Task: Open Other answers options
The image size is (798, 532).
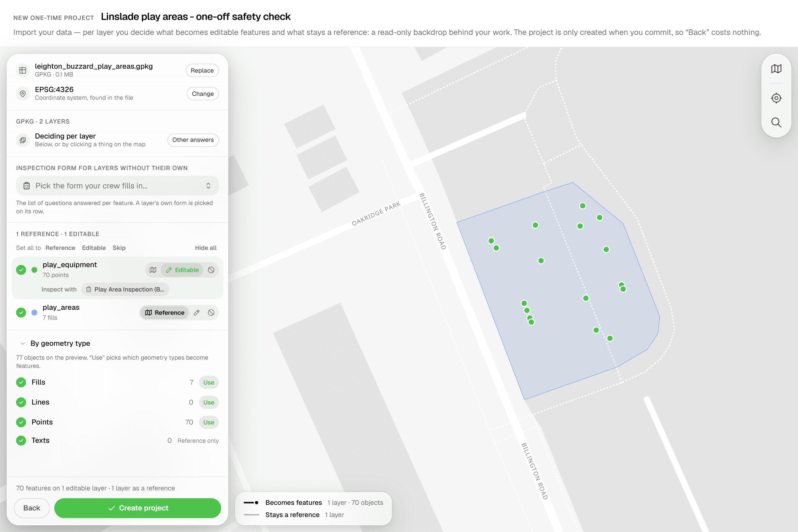Action: click(193, 140)
